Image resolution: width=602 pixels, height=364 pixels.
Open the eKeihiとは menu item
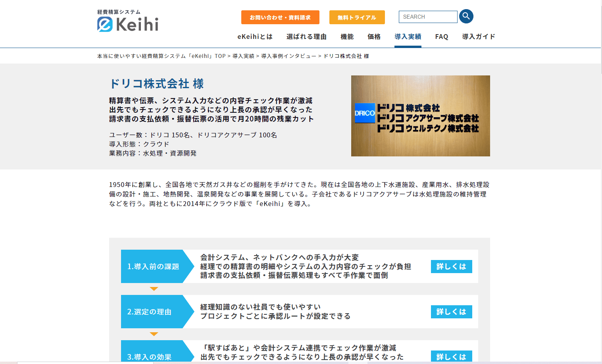255,37
